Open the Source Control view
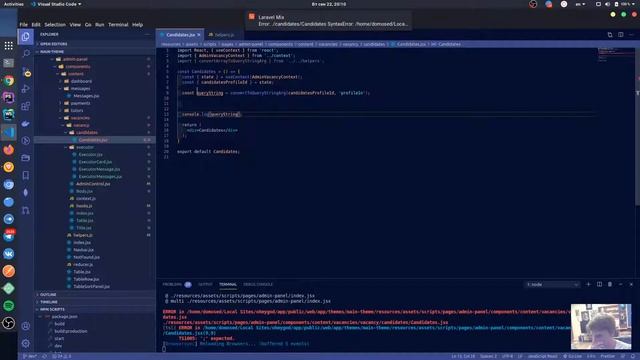 click(26, 71)
